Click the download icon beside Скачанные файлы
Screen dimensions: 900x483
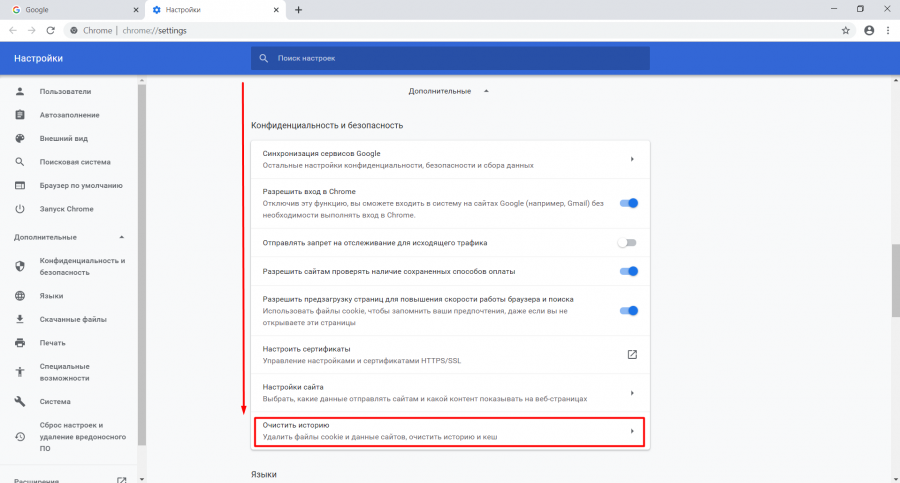pos(19,320)
